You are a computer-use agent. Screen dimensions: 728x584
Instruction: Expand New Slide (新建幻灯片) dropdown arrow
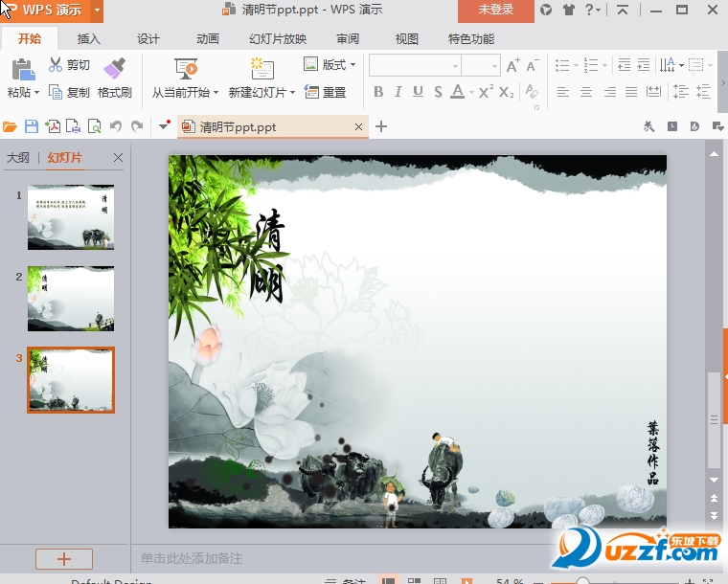pos(292,92)
